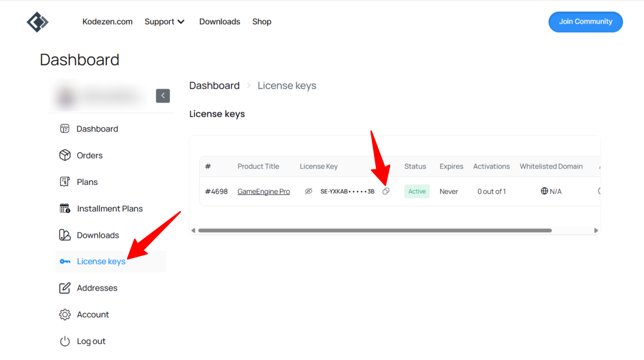Click the Orders box icon
The width and height of the screenshot is (644, 360).
coord(65,155)
